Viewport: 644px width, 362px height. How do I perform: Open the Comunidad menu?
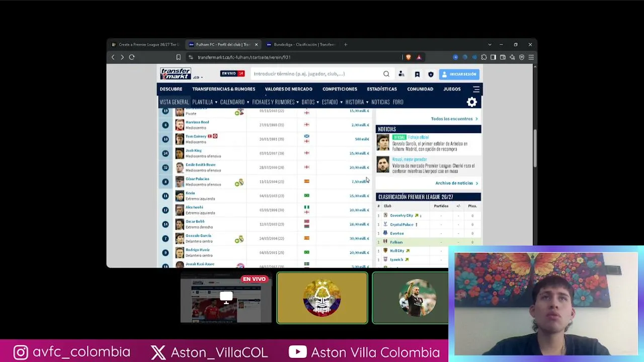click(420, 89)
